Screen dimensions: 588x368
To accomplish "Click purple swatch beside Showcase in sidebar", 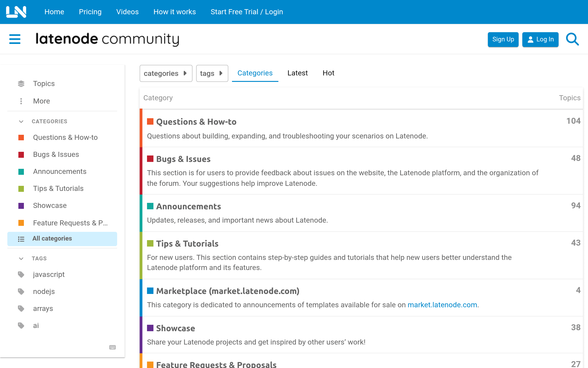I will coord(21,206).
